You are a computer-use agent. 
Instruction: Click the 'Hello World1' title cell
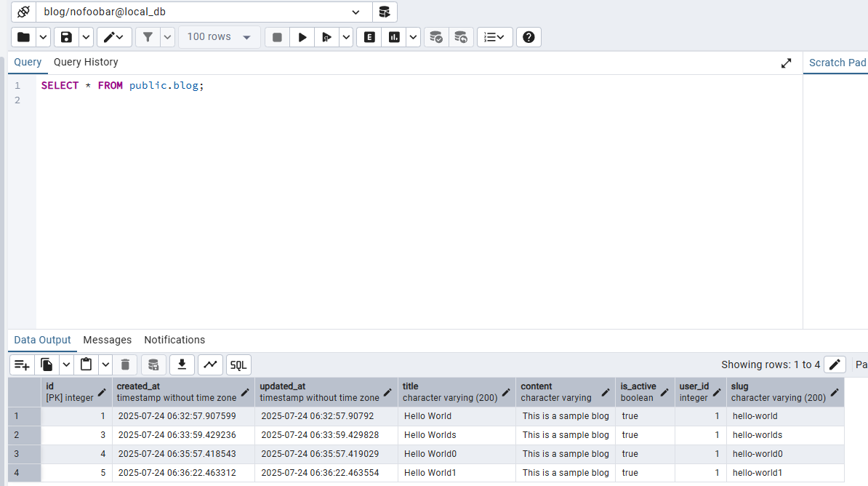click(x=457, y=473)
